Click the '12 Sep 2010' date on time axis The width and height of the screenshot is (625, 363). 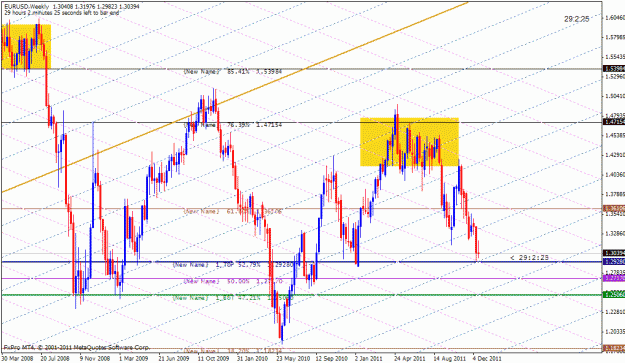tap(332, 359)
